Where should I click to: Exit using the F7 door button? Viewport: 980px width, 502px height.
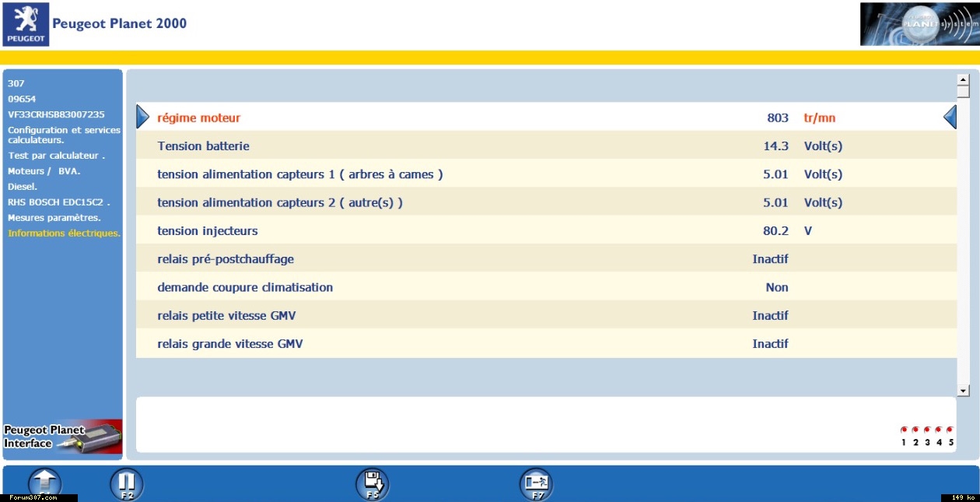tap(536, 483)
